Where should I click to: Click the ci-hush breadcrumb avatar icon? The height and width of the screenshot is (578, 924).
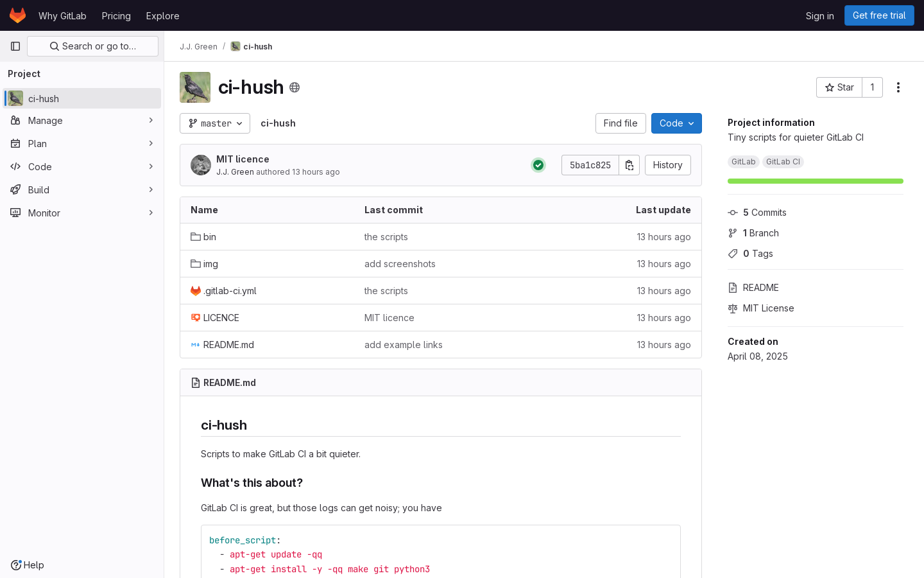[x=235, y=46]
